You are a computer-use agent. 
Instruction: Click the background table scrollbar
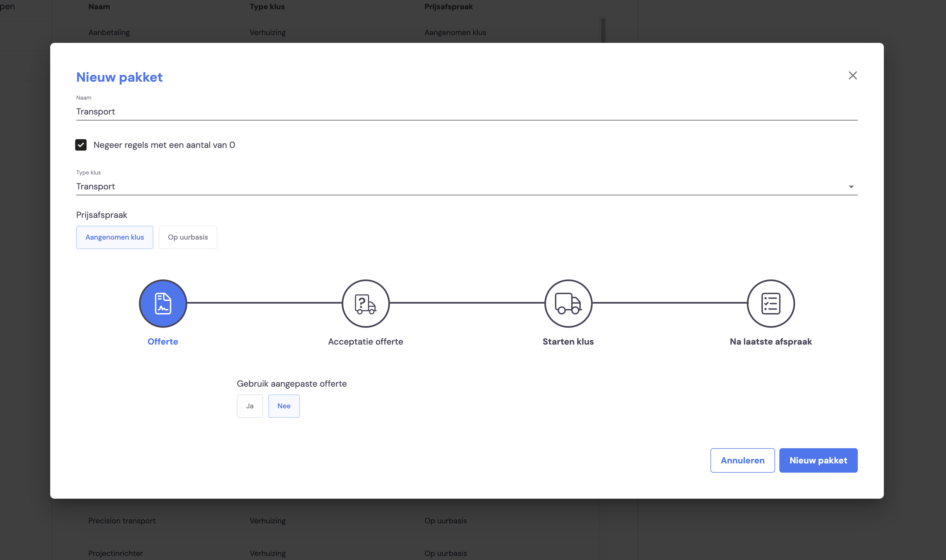tap(603, 30)
